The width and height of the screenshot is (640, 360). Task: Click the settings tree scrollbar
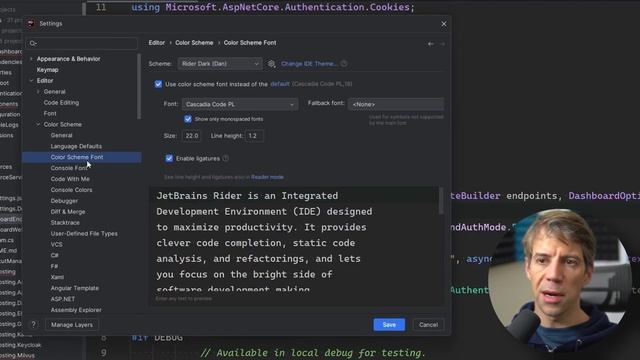139,87
